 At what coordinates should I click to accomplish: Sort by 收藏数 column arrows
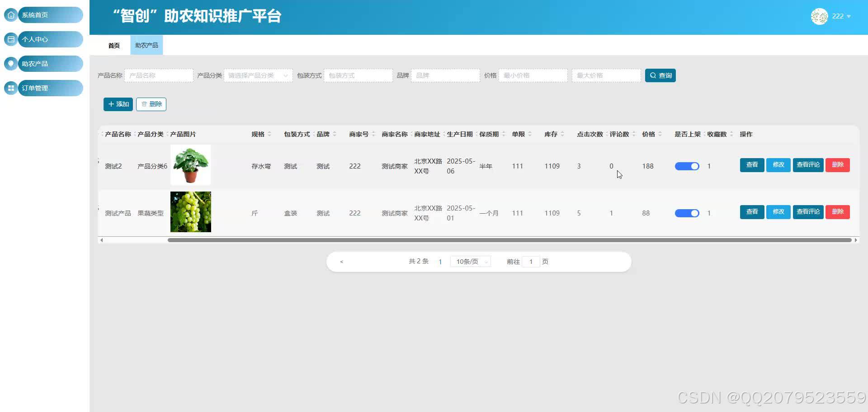(x=731, y=134)
